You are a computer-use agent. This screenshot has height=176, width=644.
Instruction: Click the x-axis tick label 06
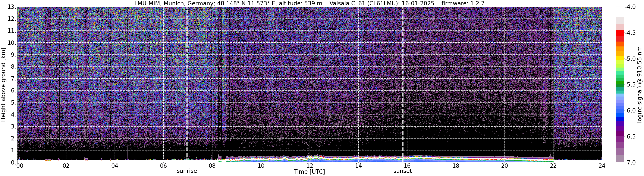163,166
